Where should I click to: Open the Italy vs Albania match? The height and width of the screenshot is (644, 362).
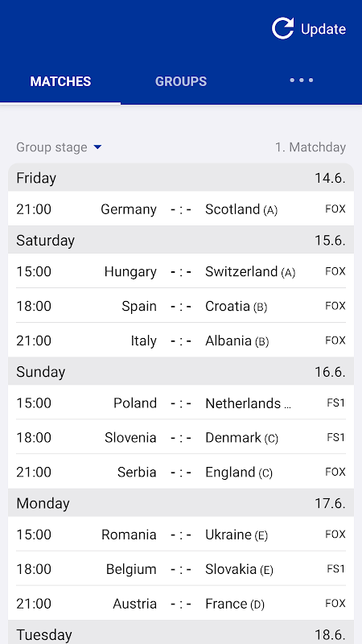181,340
